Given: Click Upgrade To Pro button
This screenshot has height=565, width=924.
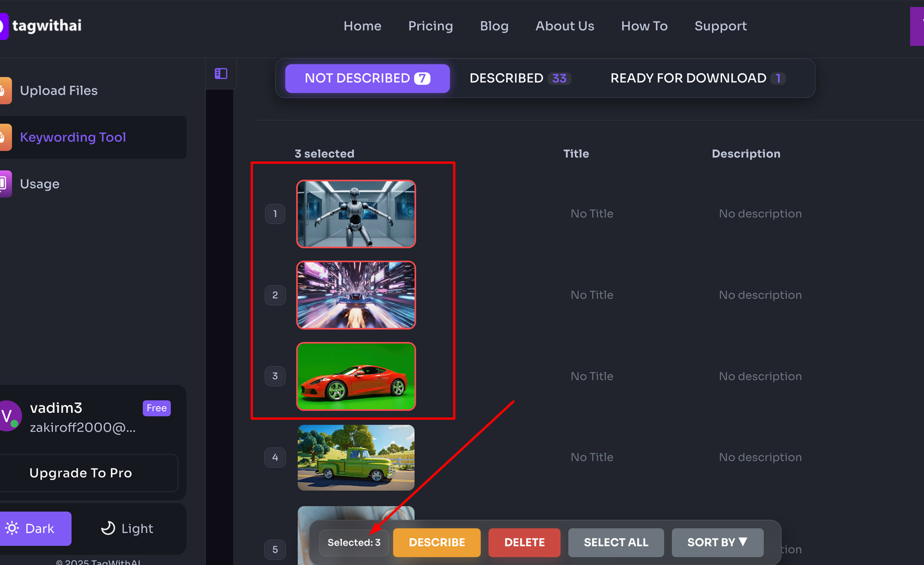Looking at the screenshot, I should [x=81, y=473].
